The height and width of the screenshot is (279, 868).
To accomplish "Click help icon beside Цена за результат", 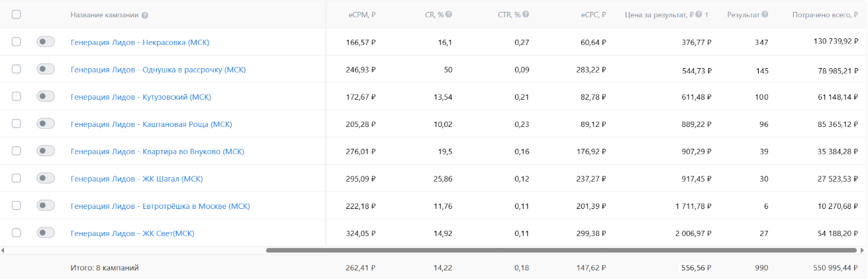I will 699,15.
